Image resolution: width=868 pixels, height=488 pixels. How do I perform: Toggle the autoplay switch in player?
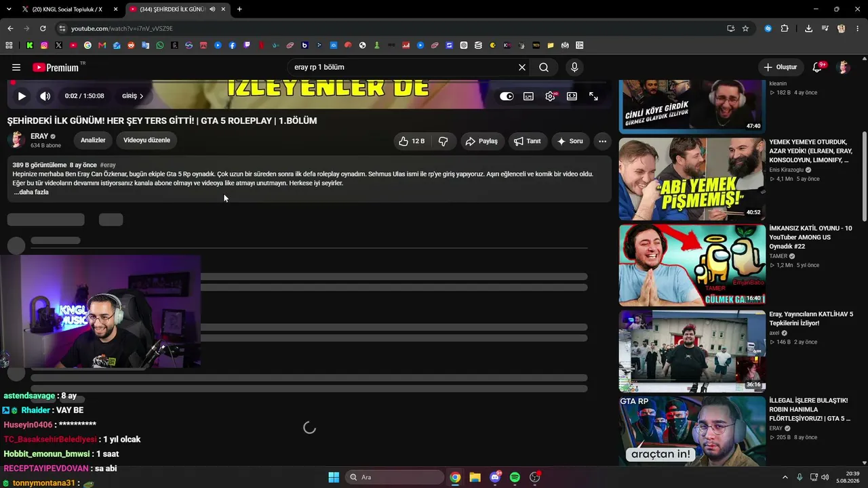click(x=507, y=96)
